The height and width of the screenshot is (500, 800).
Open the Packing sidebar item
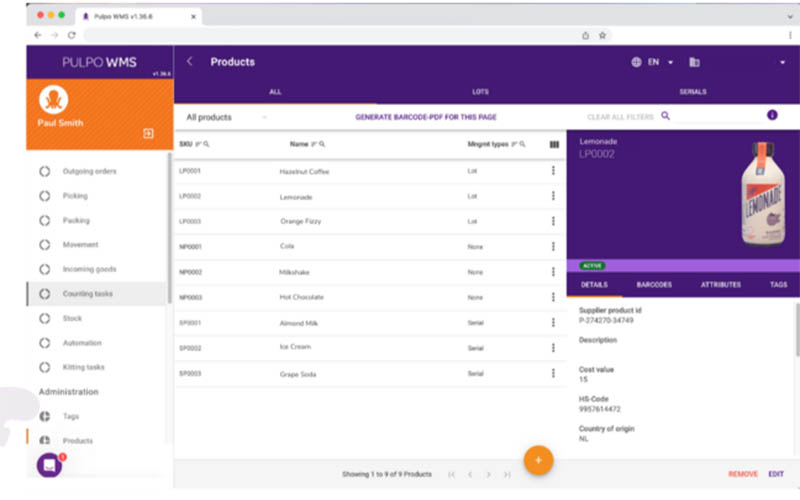click(76, 220)
